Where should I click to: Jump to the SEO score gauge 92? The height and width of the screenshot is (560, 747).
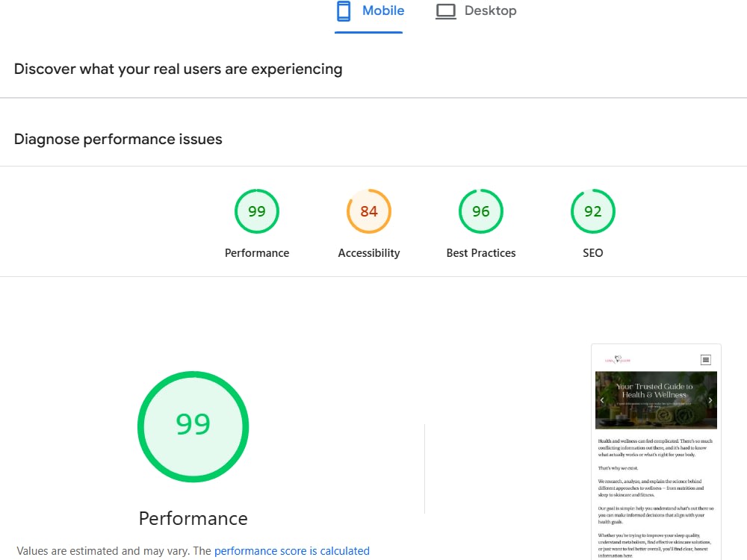(592, 211)
